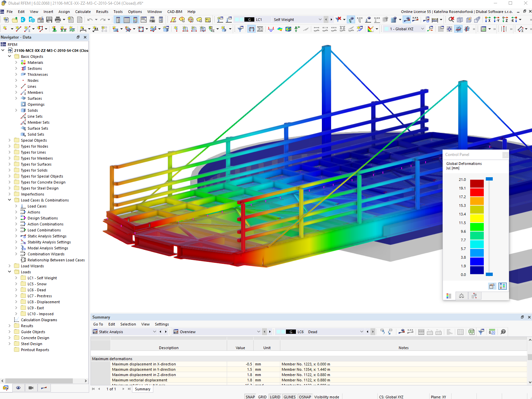
Task: Select Calculation Diagrams in Navigator
Action: (39, 320)
